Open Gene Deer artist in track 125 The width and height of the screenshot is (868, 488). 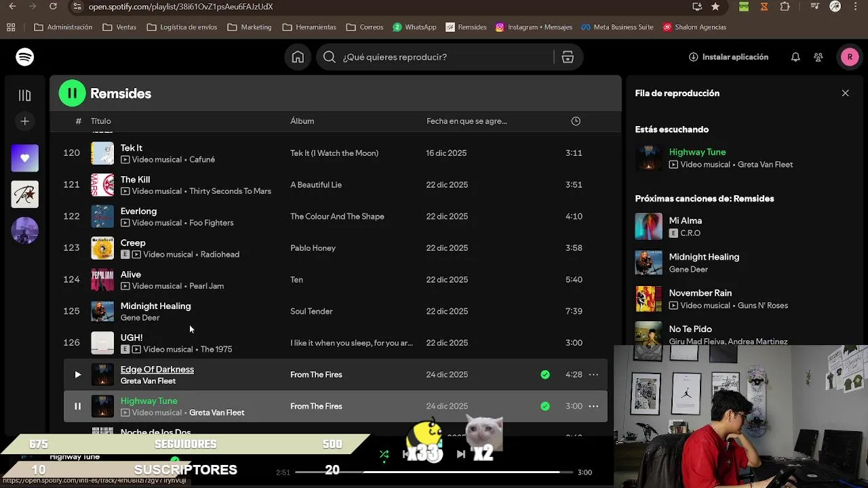140,317
